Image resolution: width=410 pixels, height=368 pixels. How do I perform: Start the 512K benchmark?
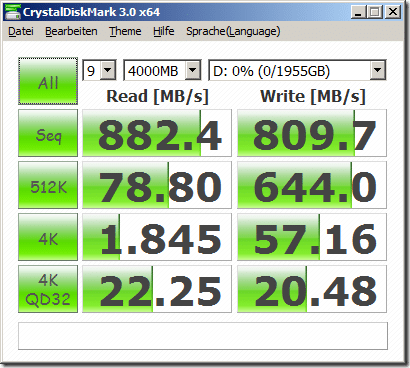48,185
